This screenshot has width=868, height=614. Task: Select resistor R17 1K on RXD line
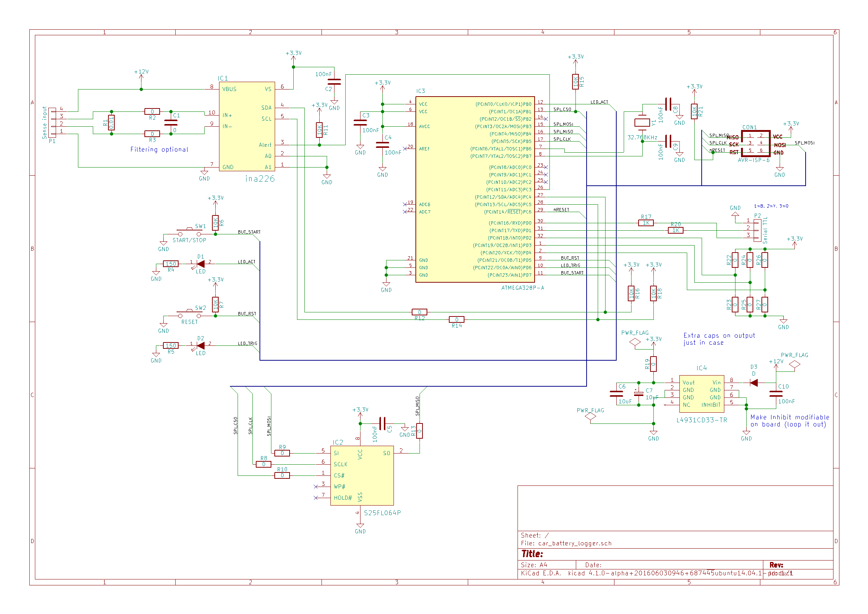(646, 223)
